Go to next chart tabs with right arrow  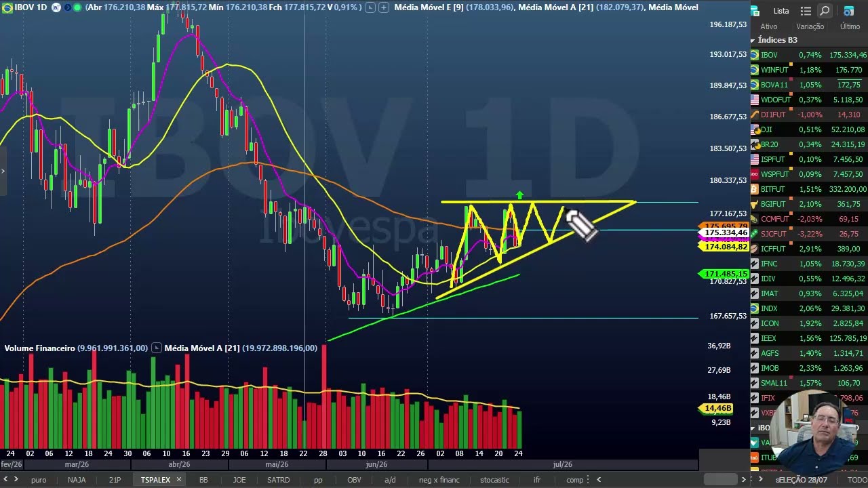coord(16,480)
